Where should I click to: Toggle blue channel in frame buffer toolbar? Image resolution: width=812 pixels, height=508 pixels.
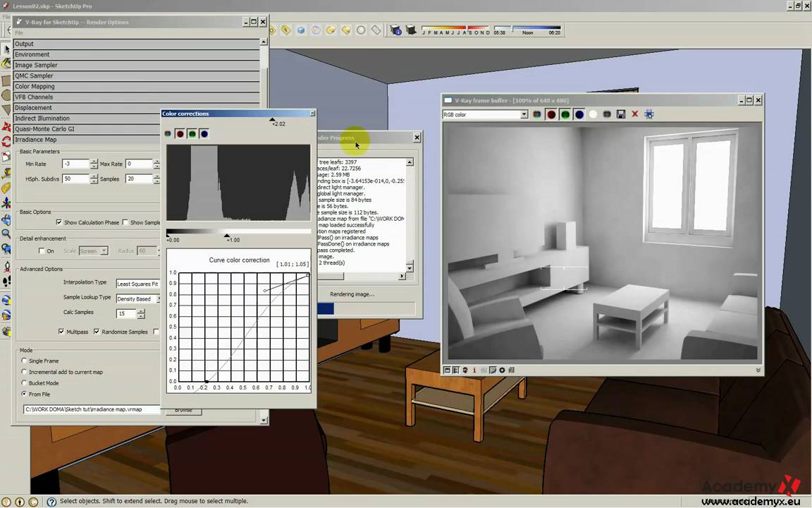[579, 114]
